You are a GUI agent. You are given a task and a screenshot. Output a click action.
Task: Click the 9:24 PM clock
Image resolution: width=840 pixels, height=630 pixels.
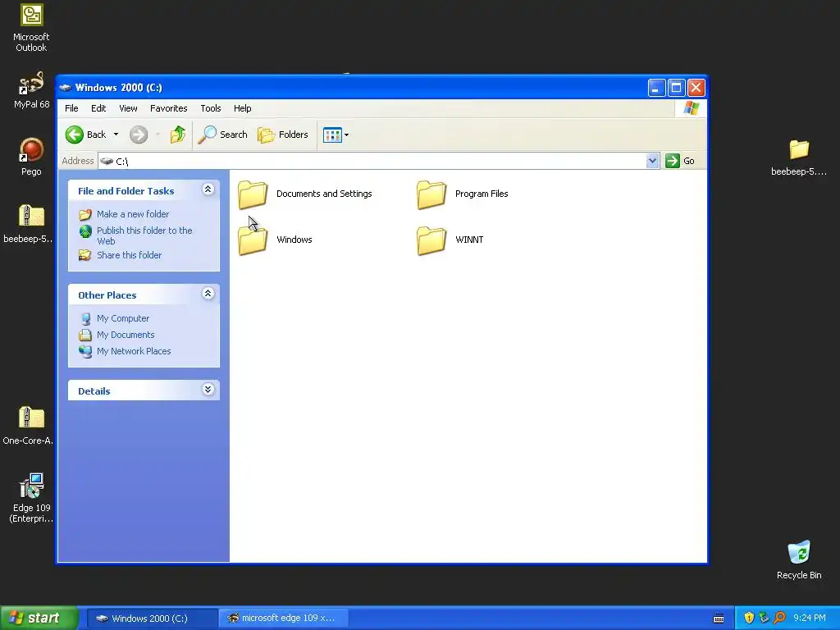click(810, 619)
